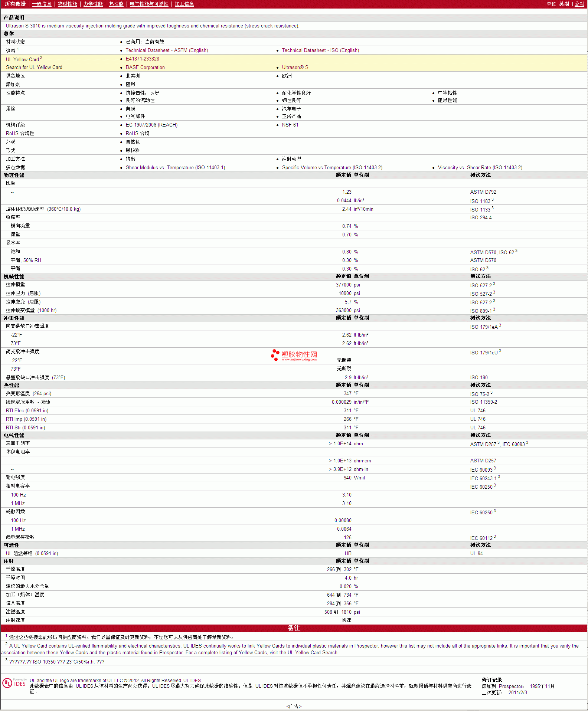Switch to the 加工信息 tab
Image resolution: width=588 pixels, height=711 pixels.
[184, 4]
